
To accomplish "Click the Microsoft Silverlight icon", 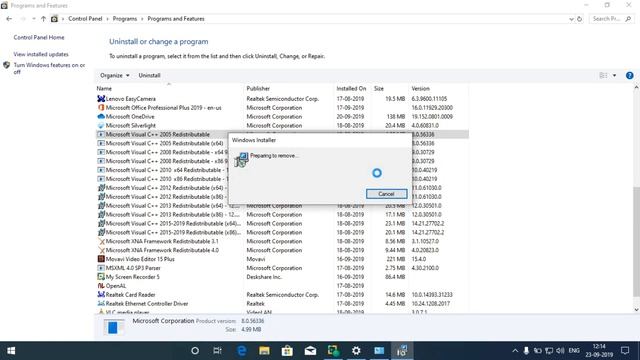I will point(101,126).
